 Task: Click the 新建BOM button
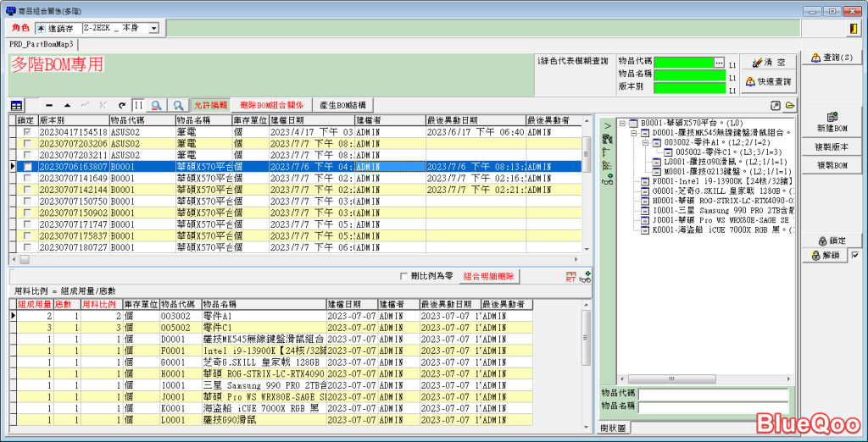coord(832,122)
